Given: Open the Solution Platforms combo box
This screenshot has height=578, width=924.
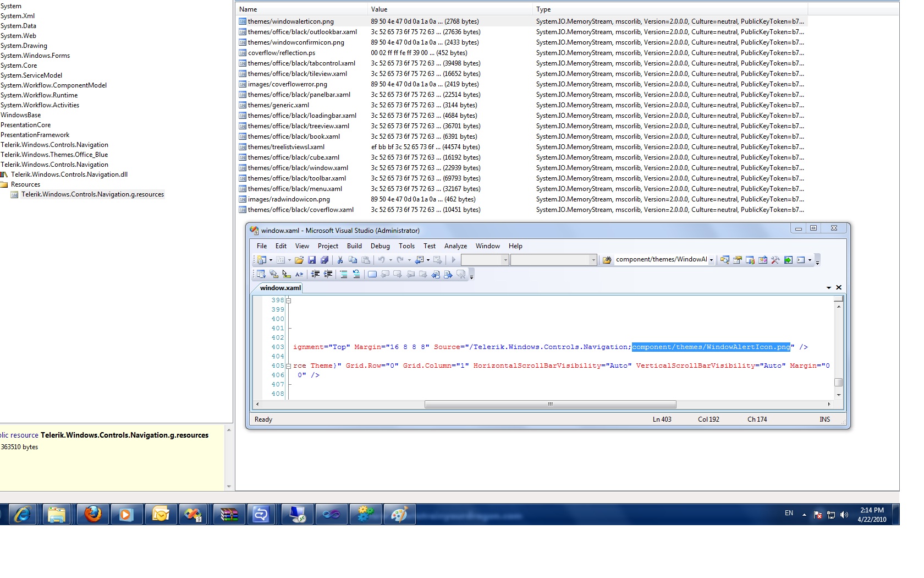Looking at the screenshot, I should tap(553, 260).
